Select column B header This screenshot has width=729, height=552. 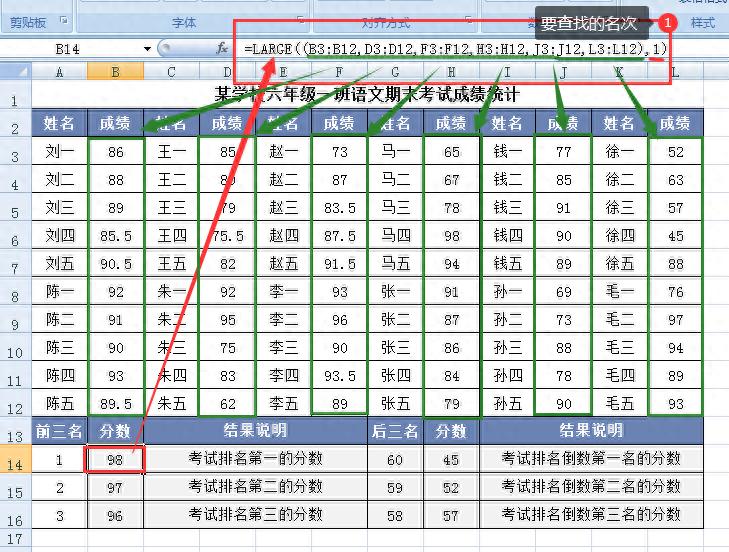point(115,72)
